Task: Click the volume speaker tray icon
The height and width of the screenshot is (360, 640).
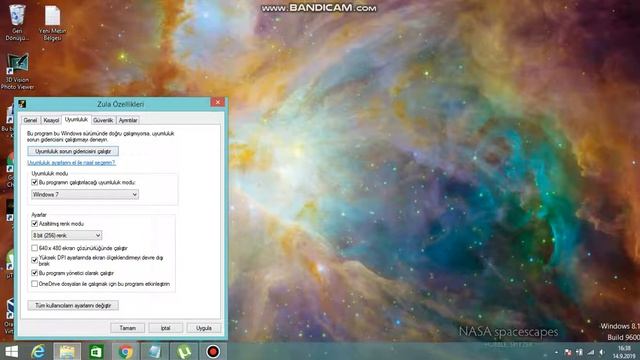Action: coord(602,352)
